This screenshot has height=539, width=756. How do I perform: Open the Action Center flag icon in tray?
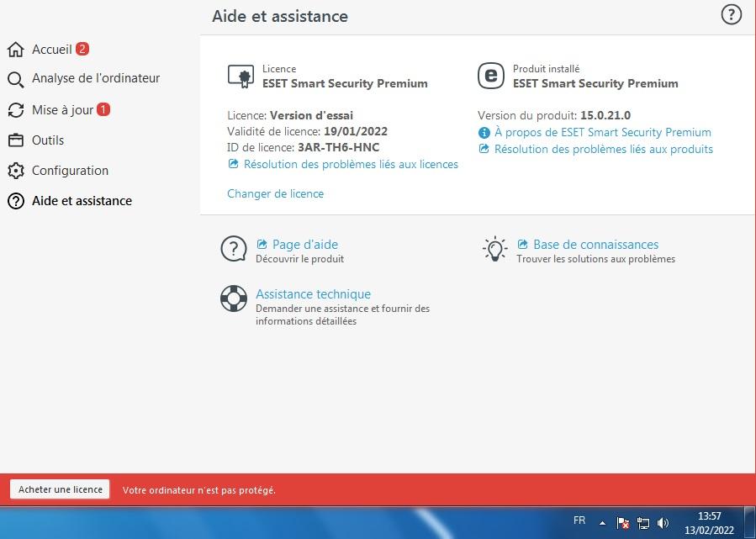[622, 523]
